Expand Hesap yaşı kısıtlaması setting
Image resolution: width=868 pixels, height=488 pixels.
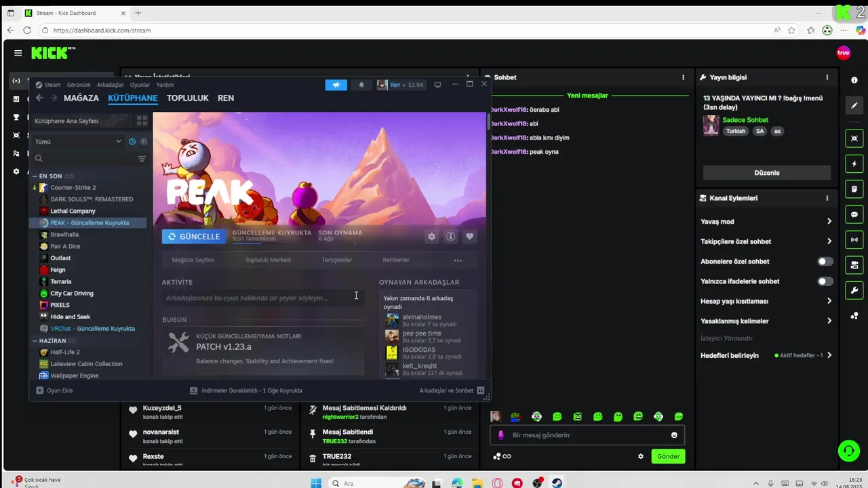click(x=766, y=301)
